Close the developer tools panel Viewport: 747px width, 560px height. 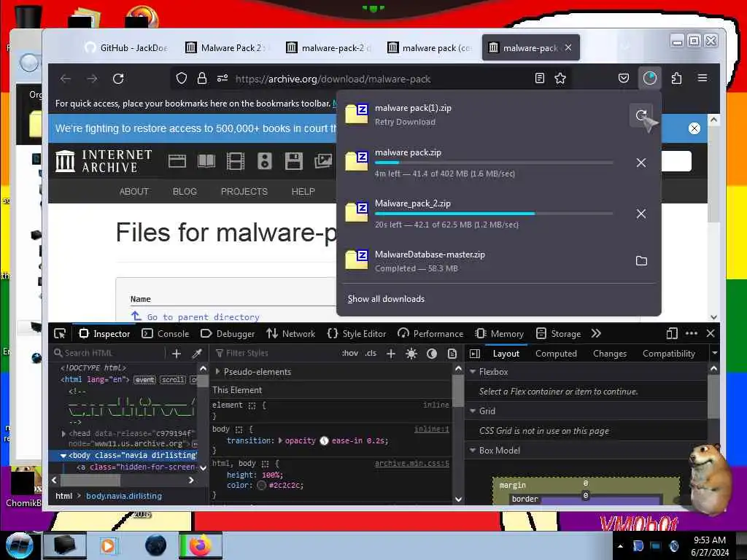click(711, 333)
